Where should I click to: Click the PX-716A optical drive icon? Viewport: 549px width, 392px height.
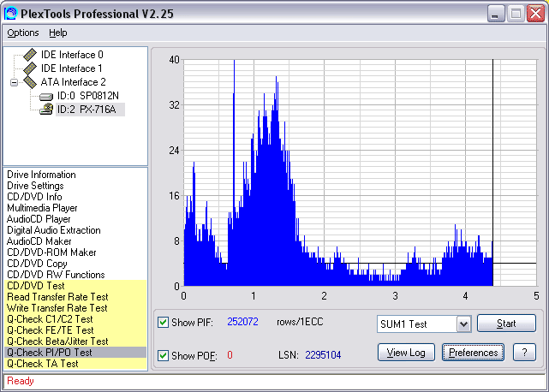pos(46,110)
